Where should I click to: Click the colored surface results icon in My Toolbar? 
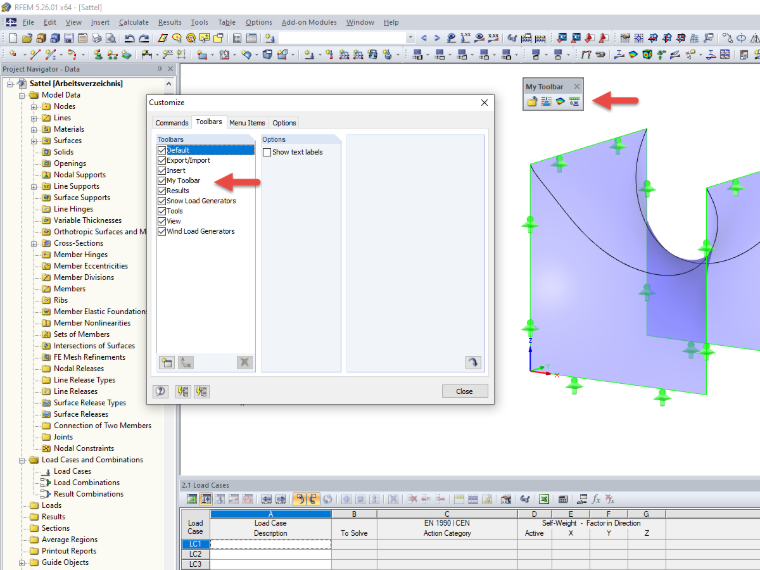pyautogui.click(x=560, y=101)
